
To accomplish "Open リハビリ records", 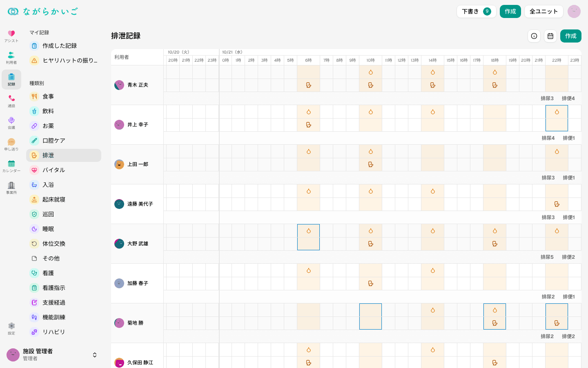I will coord(64,332).
